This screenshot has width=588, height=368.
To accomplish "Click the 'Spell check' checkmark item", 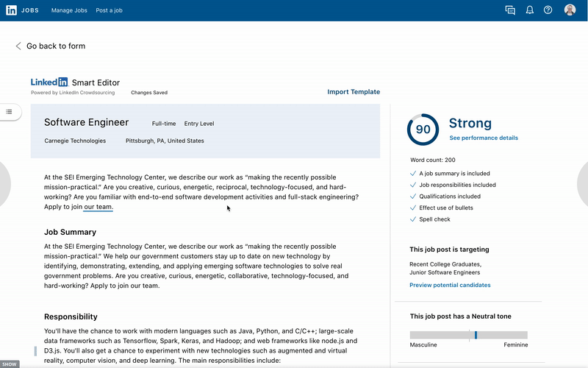I will [431, 219].
